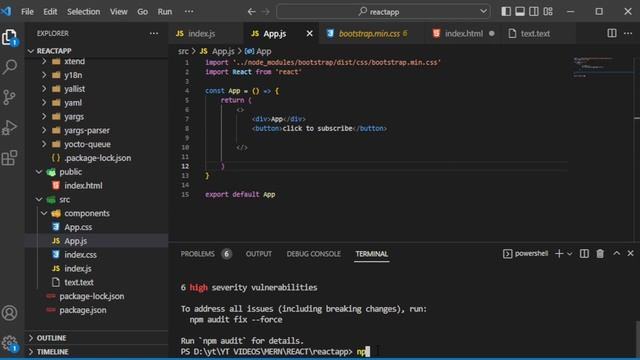Open Explorer Views and More Actions ellipsis

(154, 33)
